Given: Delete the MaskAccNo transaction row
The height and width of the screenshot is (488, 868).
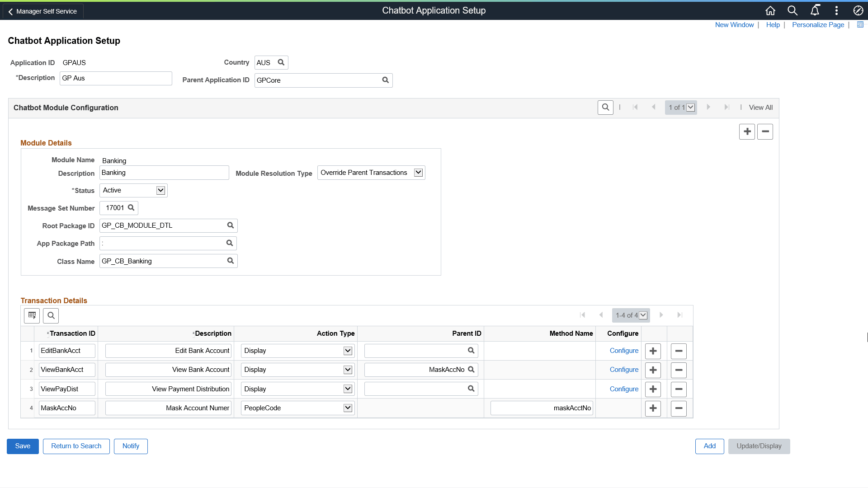Looking at the screenshot, I should click(679, 408).
